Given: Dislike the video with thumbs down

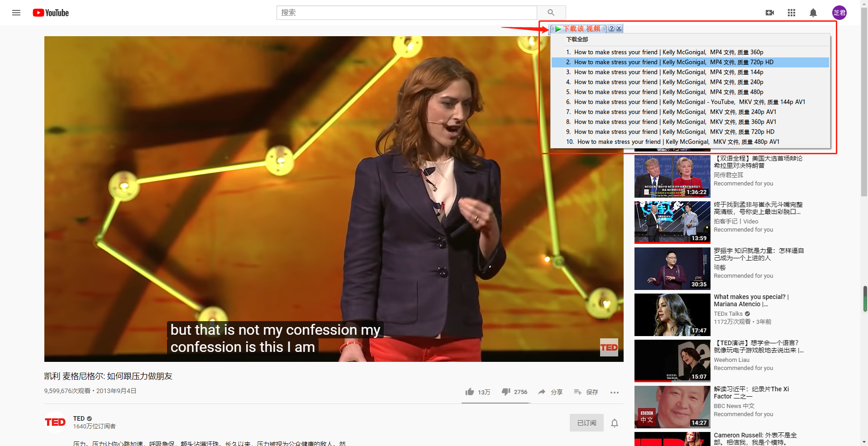Looking at the screenshot, I should [506, 392].
